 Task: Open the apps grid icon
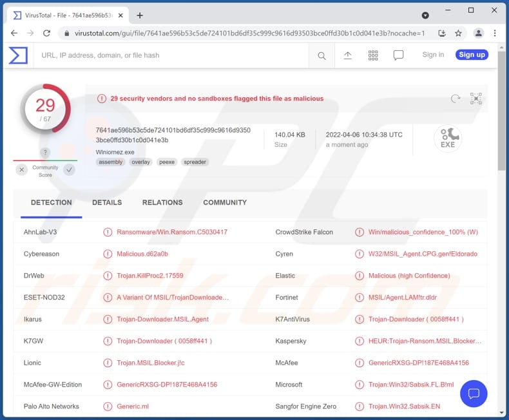(x=373, y=55)
